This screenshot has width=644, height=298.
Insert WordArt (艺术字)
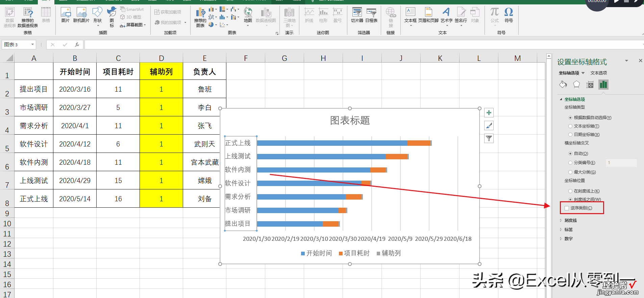tap(446, 16)
